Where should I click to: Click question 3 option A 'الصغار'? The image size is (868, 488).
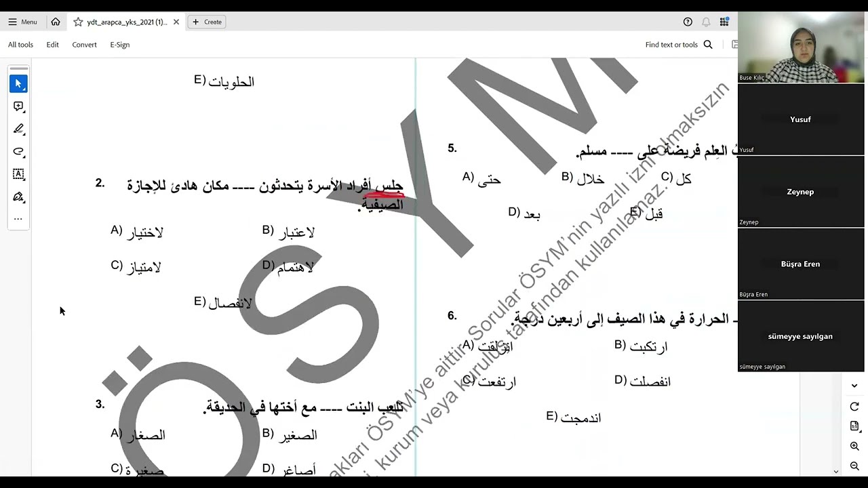click(138, 434)
